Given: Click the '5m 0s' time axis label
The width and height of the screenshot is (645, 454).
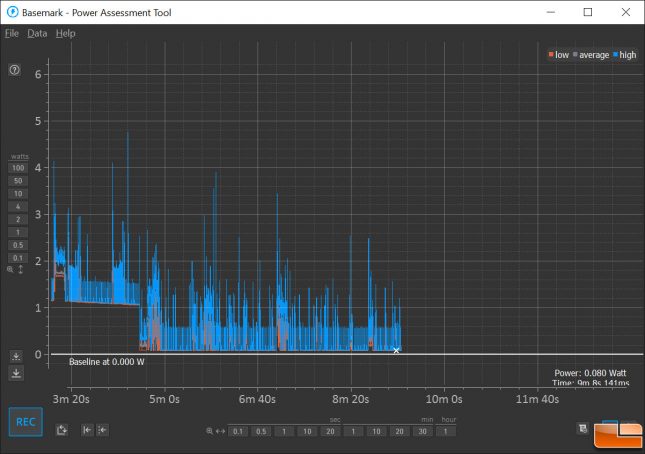Looking at the screenshot, I should [165, 399].
